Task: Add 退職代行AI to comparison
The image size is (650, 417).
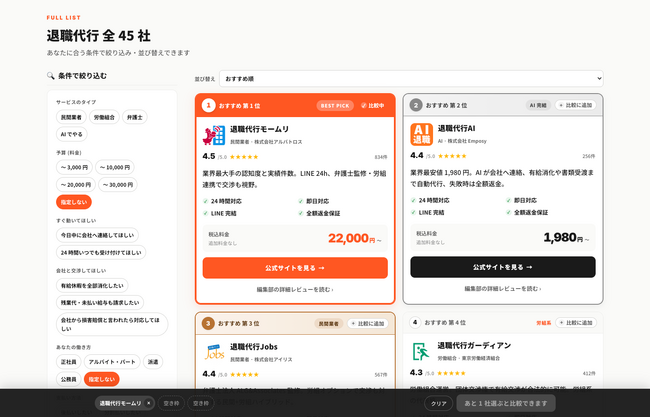Action: [x=576, y=105]
